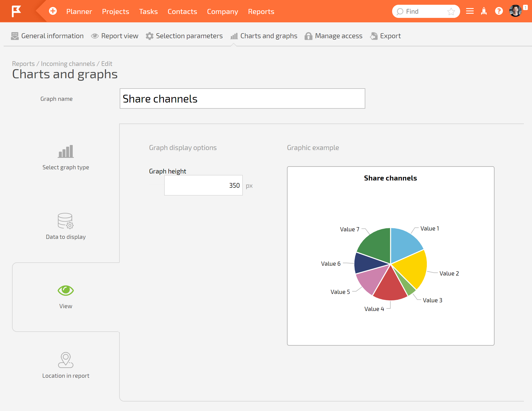Open the user avatar profile
532x411 pixels.
[515, 11]
